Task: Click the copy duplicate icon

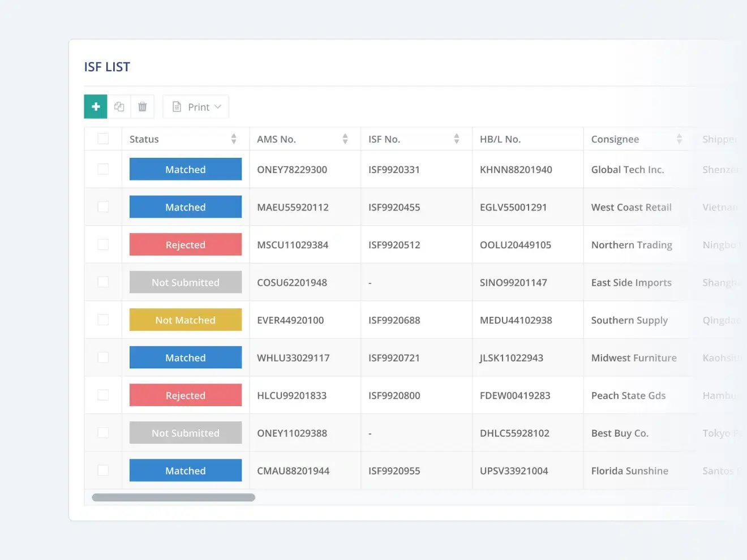Action: (x=119, y=106)
